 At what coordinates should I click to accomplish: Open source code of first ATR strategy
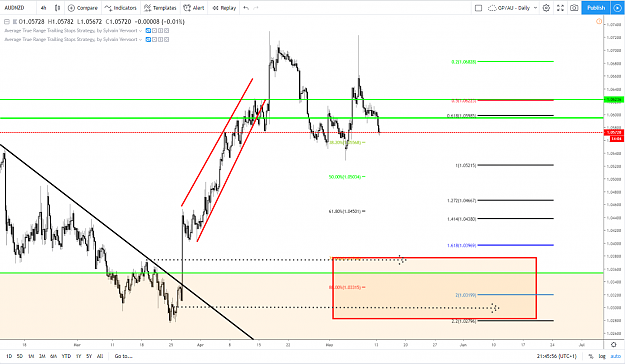click(x=161, y=31)
